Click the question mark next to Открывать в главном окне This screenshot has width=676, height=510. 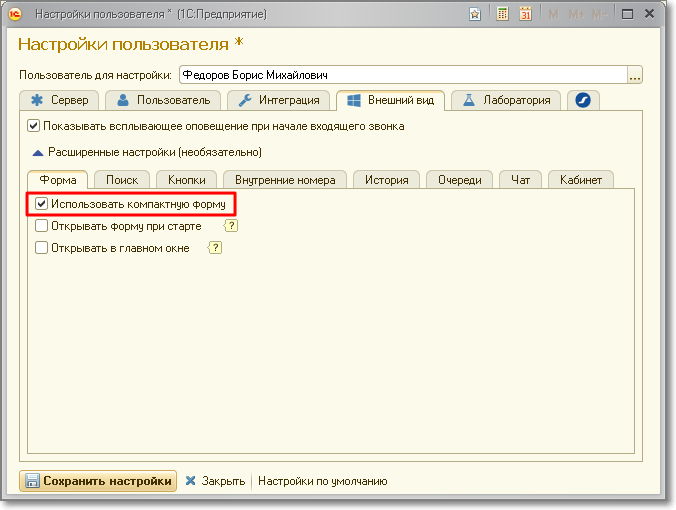click(215, 247)
